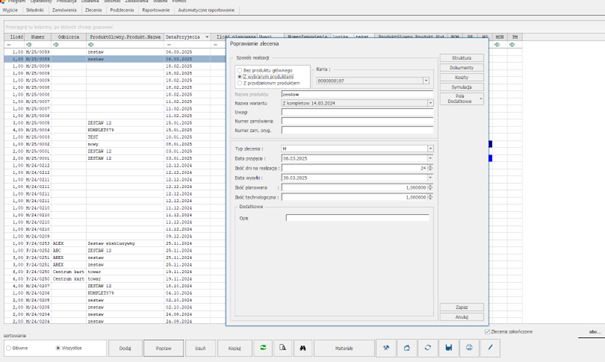Viewport: 605px width, 362px height.
Task: Toggle 'Zlecenia zakończone' checkbox
Action: (487, 332)
